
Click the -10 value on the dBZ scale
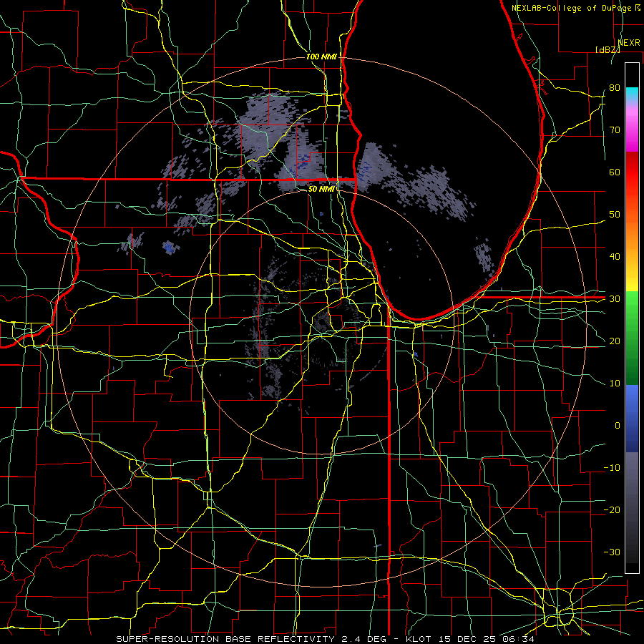pyautogui.click(x=612, y=468)
